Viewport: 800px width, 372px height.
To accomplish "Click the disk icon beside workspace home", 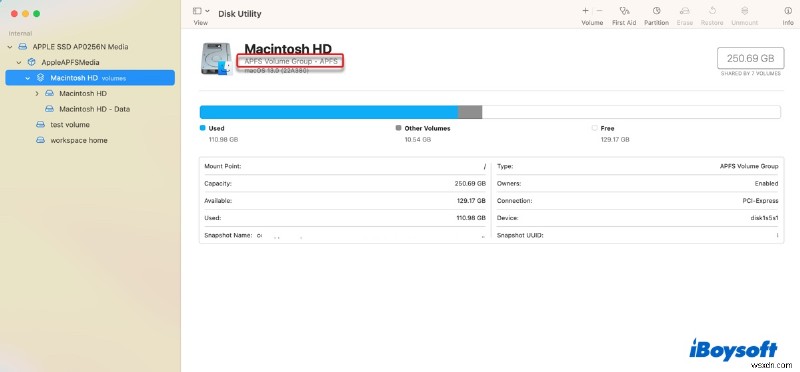I will tap(40, 140).
